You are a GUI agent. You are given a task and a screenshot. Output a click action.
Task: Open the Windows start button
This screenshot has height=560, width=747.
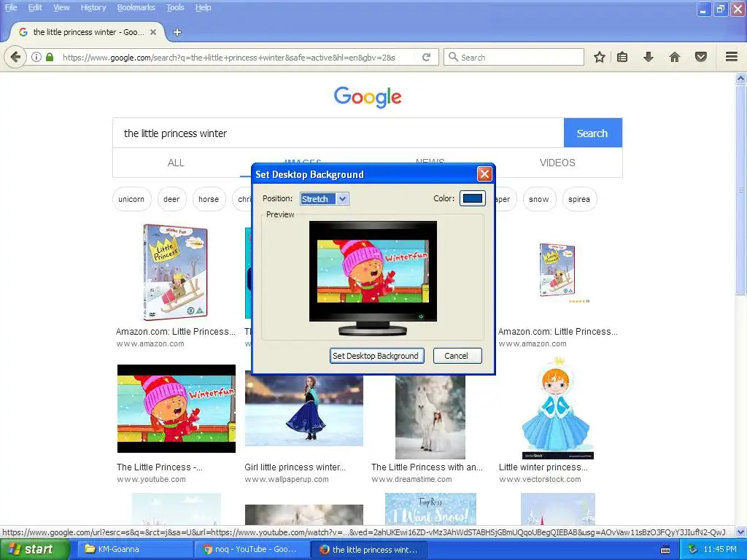click(34, 550)
